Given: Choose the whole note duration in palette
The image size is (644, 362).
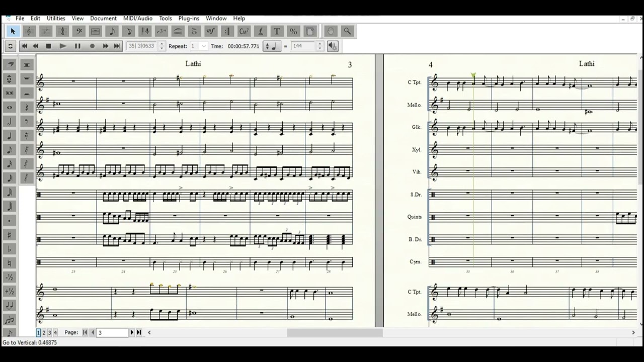Looking at the screenshot, I should pos(10,108).
